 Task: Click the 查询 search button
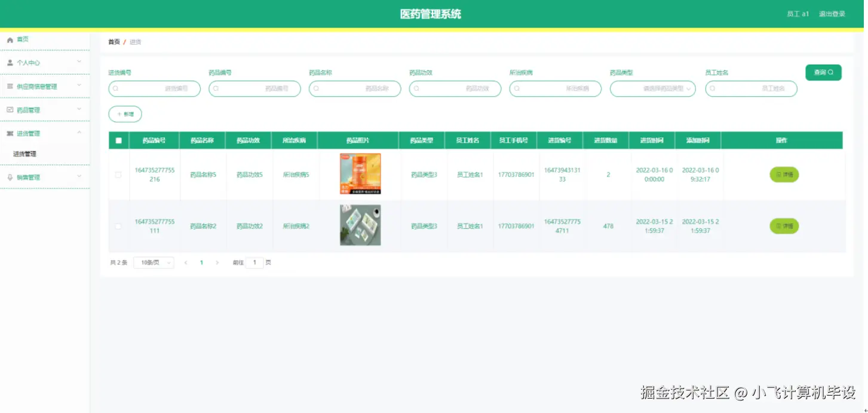coord(823,72)
